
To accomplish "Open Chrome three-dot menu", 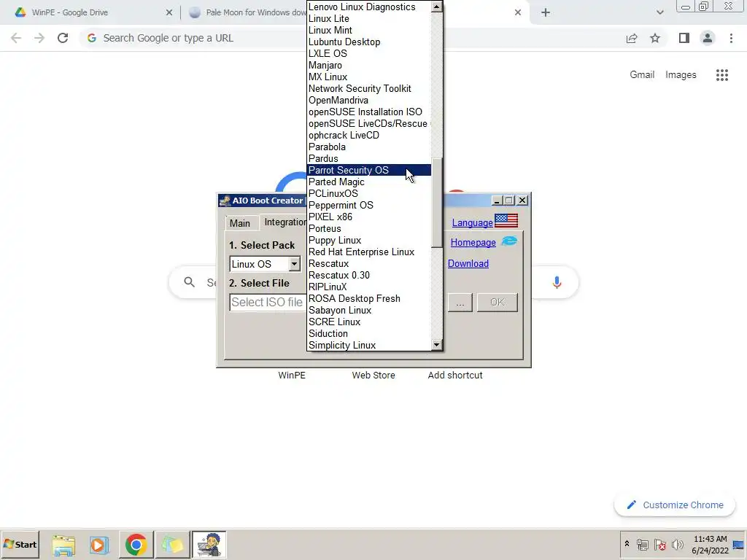I will pyautogui.click(x=731, y=38).
